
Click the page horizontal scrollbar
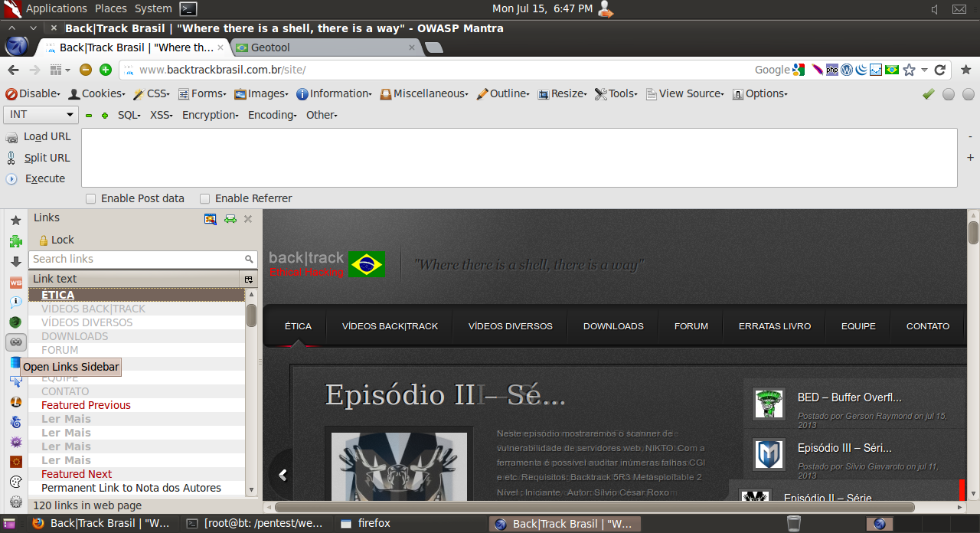click(594, 507)
